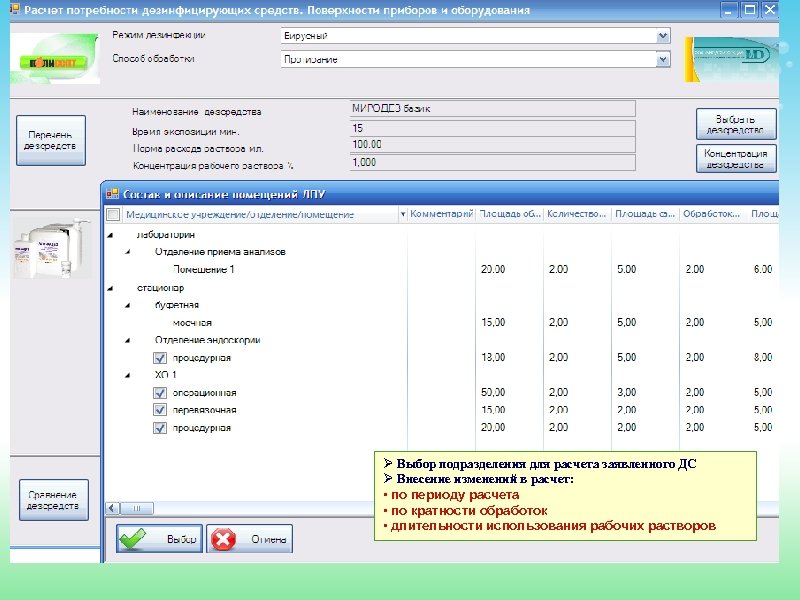Sort by the Площадь об... column header
The height and width of the screenshot is (600, 800).
coord(510,214)
